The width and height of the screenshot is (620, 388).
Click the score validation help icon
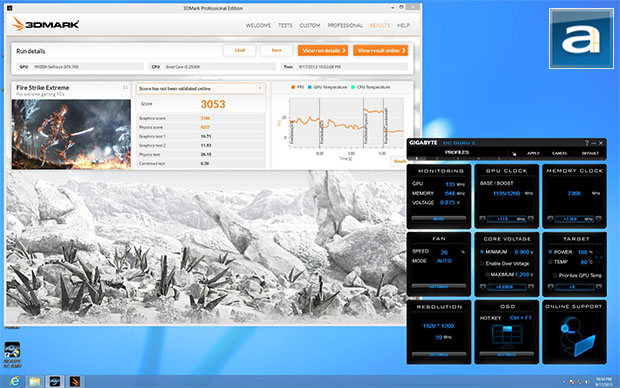260,89
